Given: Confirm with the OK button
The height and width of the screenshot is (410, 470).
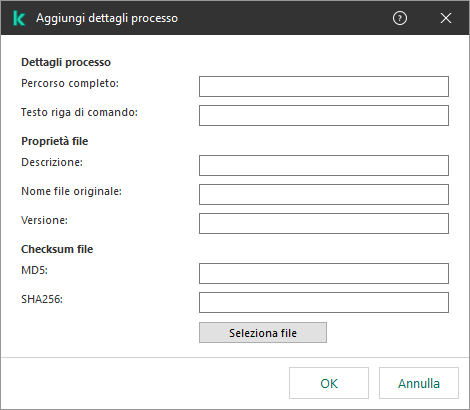Looking at the screenshot, I should 329,383.
